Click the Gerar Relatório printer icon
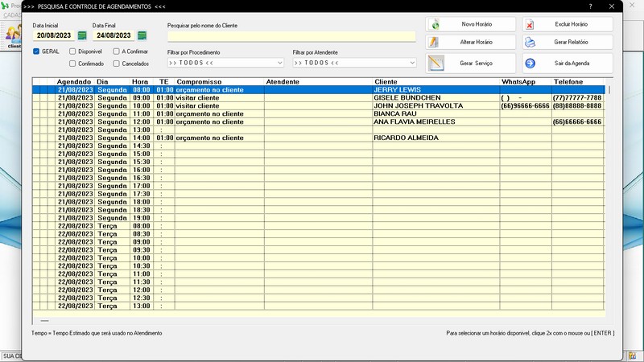This screenshot has width=644, height=362. (530, 43)
